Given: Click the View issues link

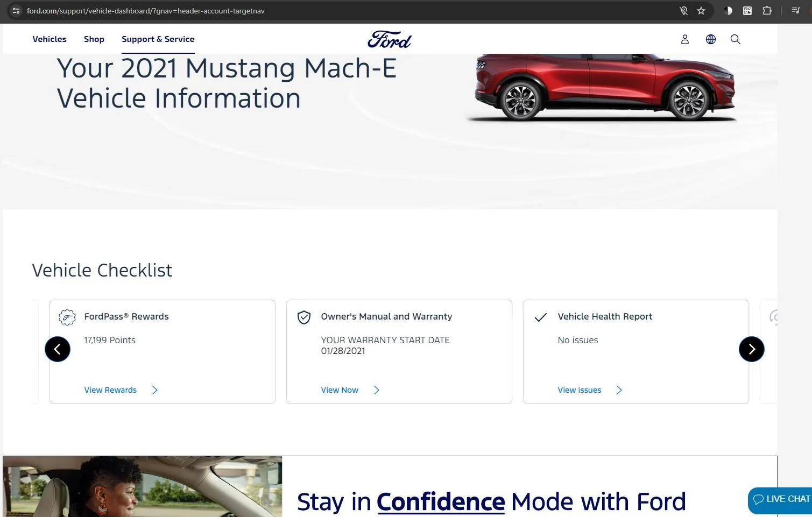Looking at the screenshot, I should pos(580,390).
